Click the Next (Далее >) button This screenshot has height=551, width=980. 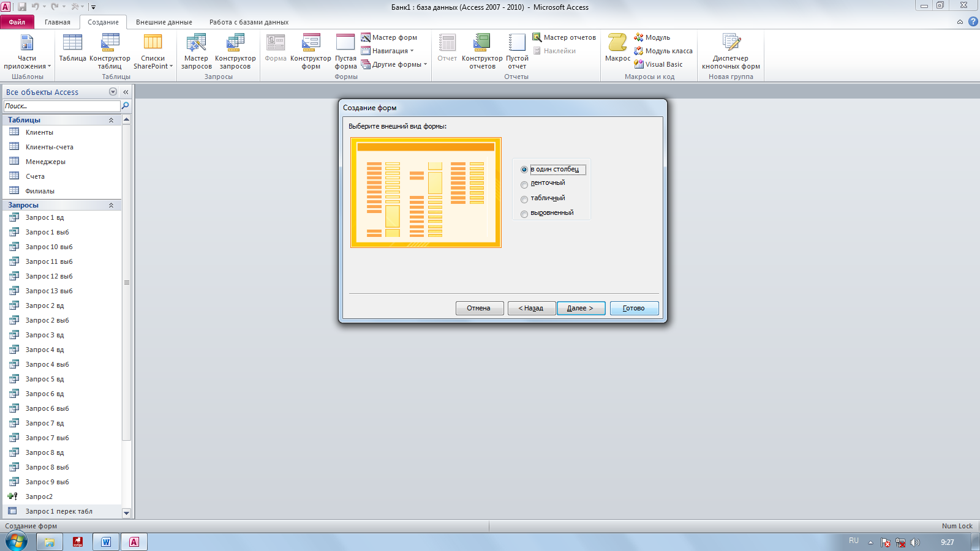pos(581,308)
